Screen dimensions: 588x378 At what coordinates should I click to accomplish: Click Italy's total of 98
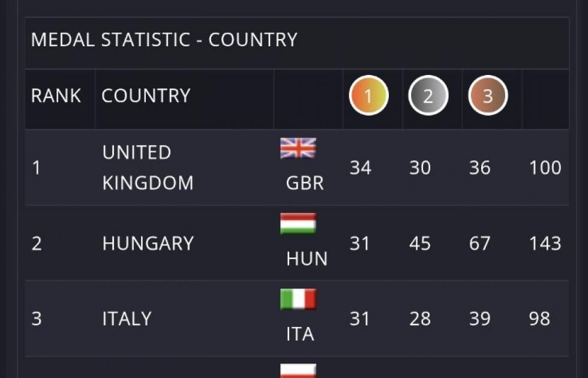(539, 319)
